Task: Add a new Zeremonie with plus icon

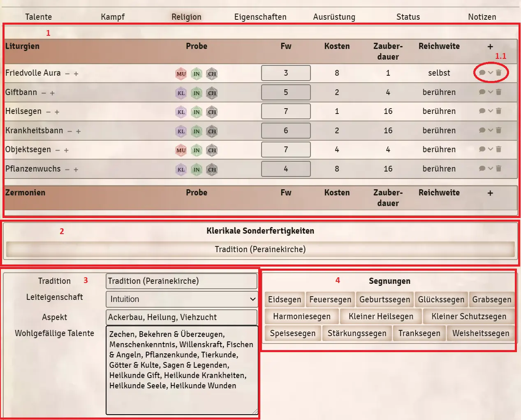Action: [490, 193]
